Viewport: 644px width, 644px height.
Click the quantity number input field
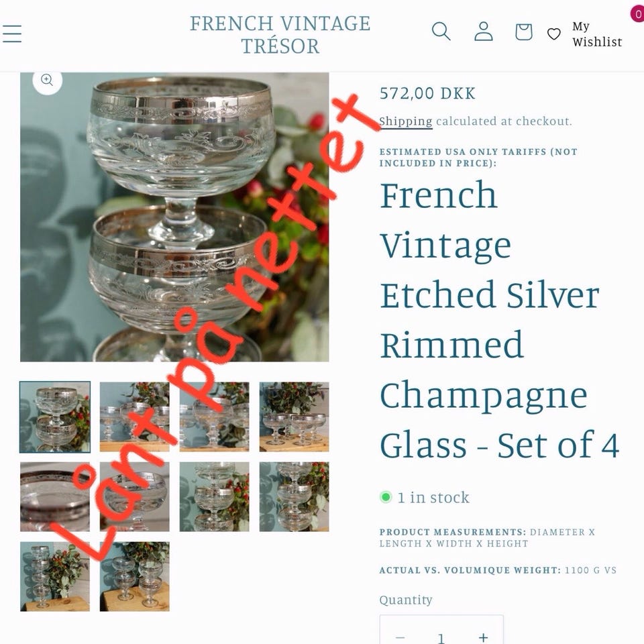[x=441, y=637]
